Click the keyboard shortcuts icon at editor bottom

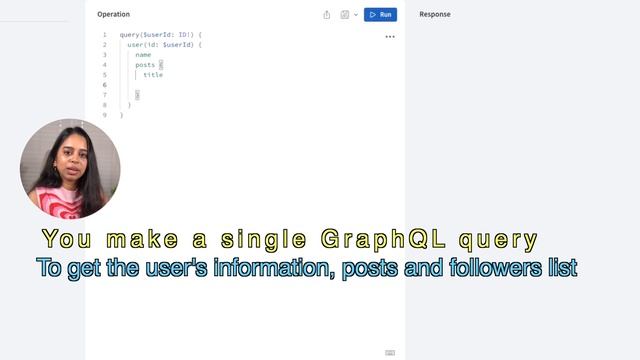pos(390,353)
